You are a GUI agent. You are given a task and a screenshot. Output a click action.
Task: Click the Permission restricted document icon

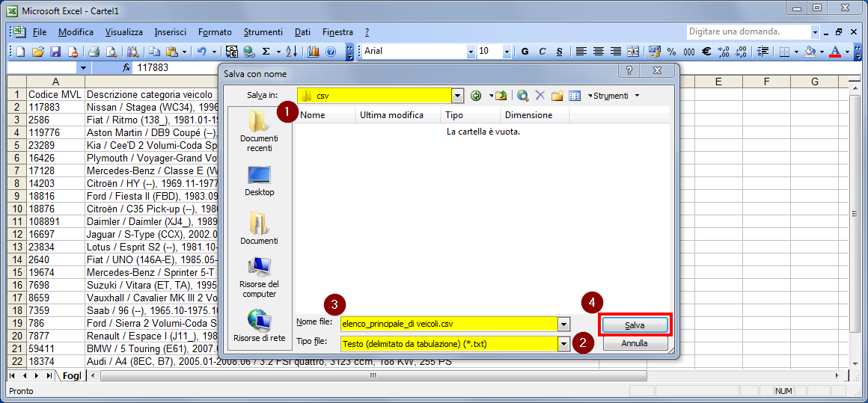(73, 52)
